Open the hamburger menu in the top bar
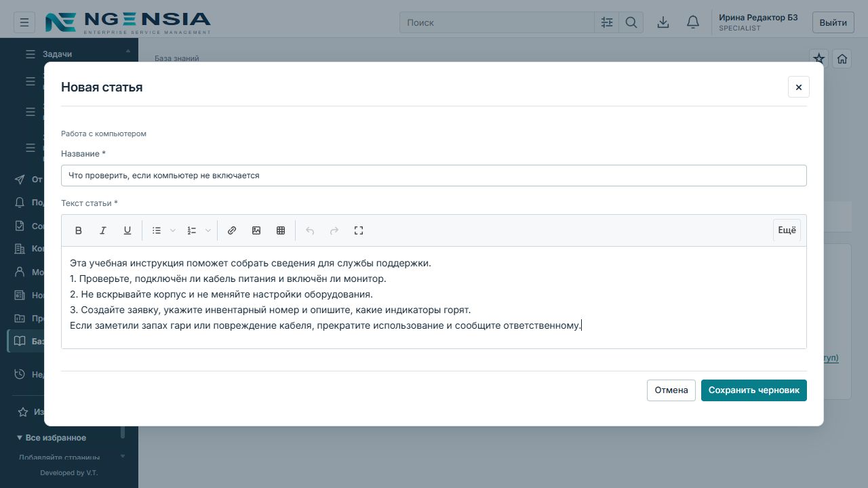The height and width of the screenshot is (488, 868). 24,22
